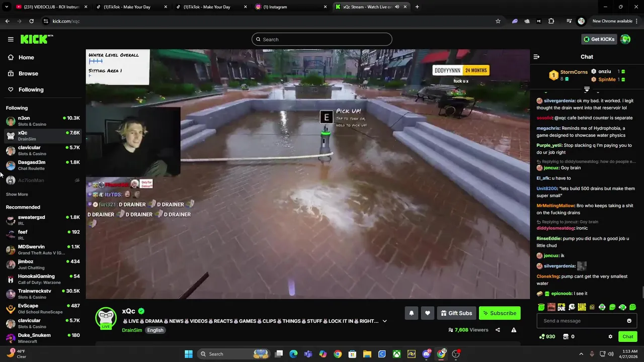644x362 pixels.
Task: Open Kick user avatar menu
Action: (x=625, y=39)
